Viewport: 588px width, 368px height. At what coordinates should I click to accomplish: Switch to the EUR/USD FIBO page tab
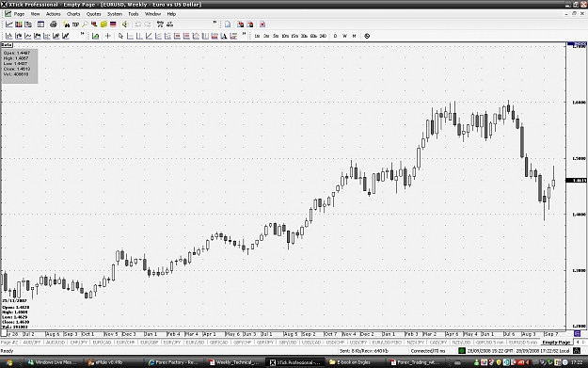pyautogui.click(x=387, y=342)
